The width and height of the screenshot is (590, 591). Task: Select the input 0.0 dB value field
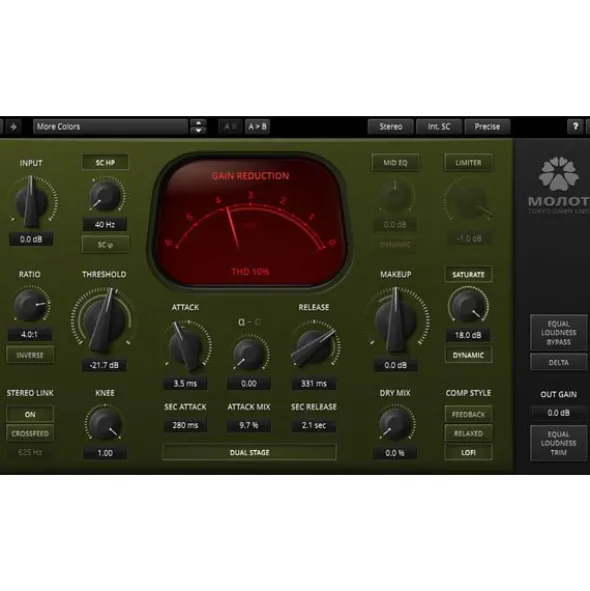[31, 239]
